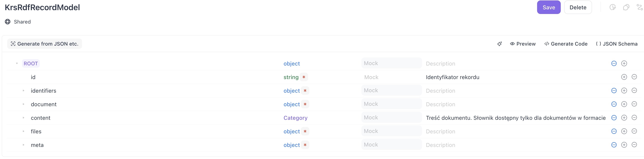644x159 pixels.
Task: Open advanced settings icon for identifiers row
Action: (x=614, y=91)
